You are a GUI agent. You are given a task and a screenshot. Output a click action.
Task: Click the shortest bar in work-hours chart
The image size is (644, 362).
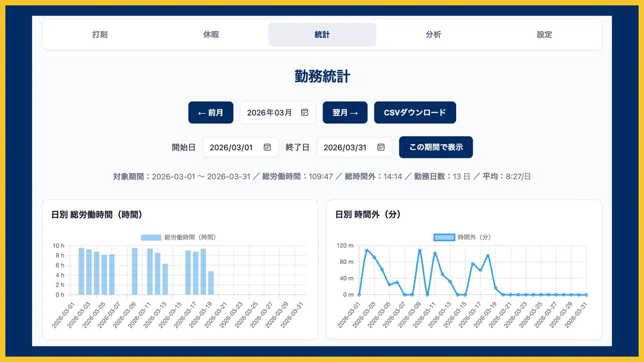tap(211, 283)
